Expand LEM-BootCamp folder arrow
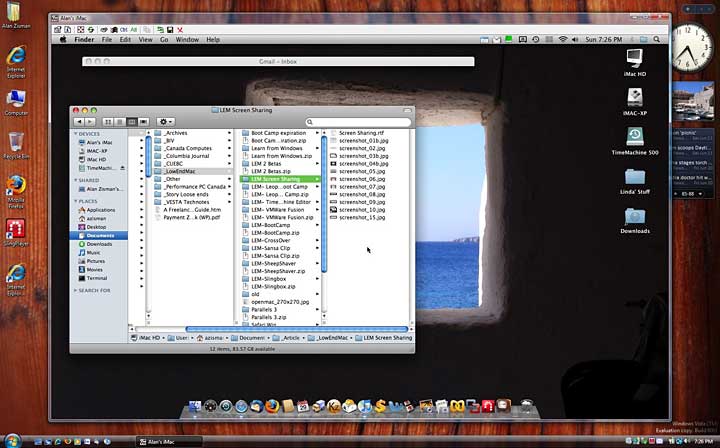 [x=317, y=225]
